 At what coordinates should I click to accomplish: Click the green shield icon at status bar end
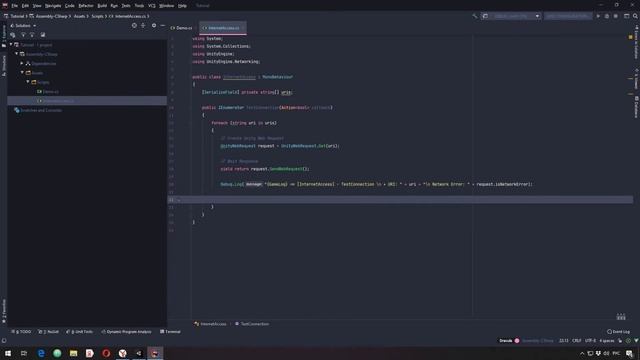pyautogui.click(x=636, y=340)
